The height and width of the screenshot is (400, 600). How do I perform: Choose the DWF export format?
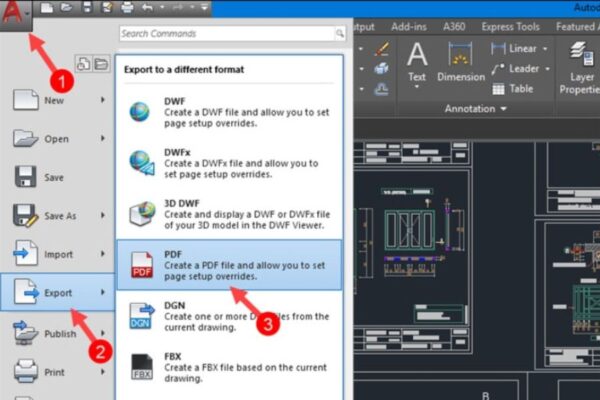point(229,112)
